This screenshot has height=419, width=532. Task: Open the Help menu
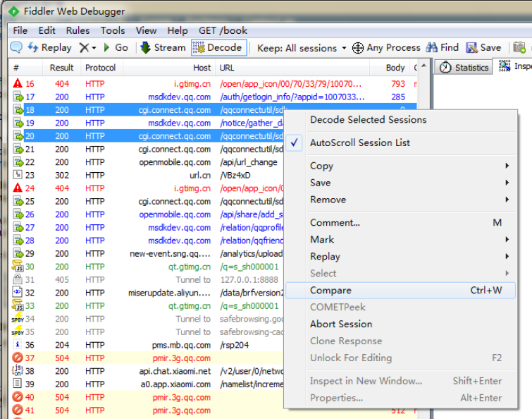178,30
